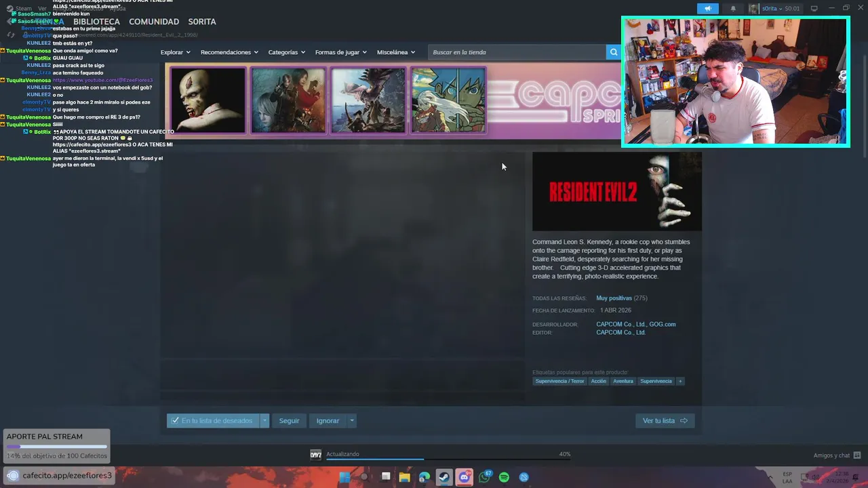
Task: Select the Supervivencia / Terror tag
Action: click(559, 381)
